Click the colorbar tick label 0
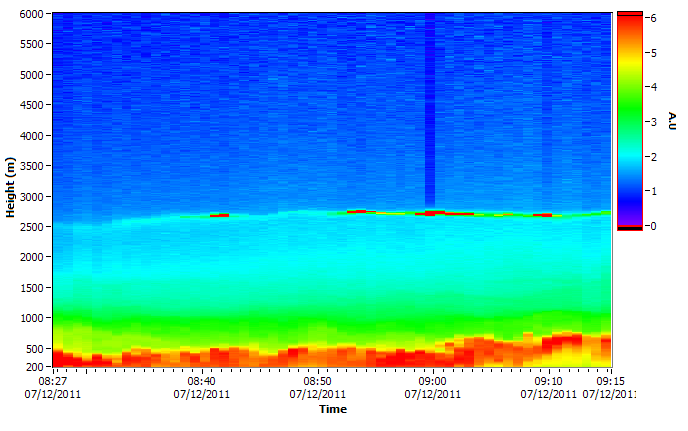The height and width of the screenshot is (431, 688). point(650,226)
